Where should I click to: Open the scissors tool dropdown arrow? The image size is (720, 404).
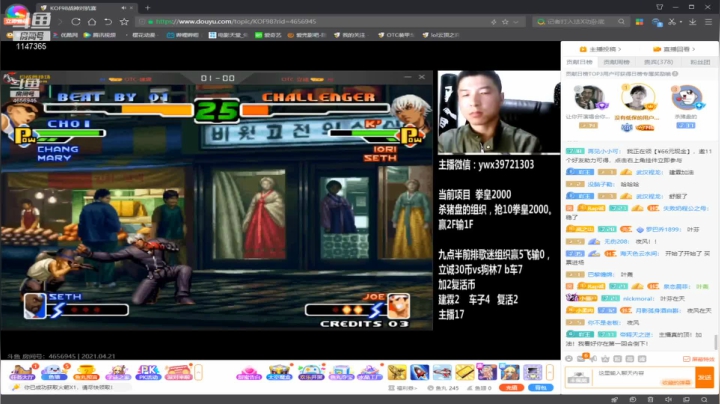click(x=681, y=22)
